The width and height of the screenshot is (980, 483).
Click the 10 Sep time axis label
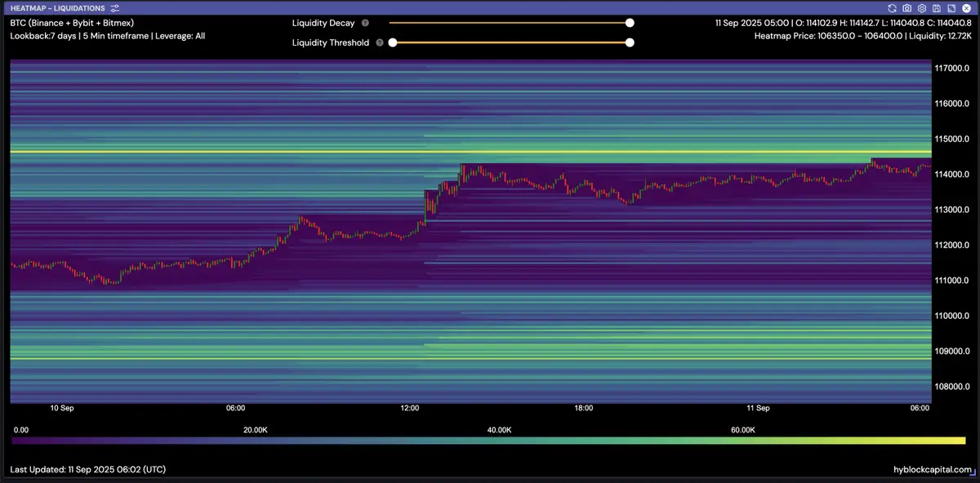click(62, 408)
